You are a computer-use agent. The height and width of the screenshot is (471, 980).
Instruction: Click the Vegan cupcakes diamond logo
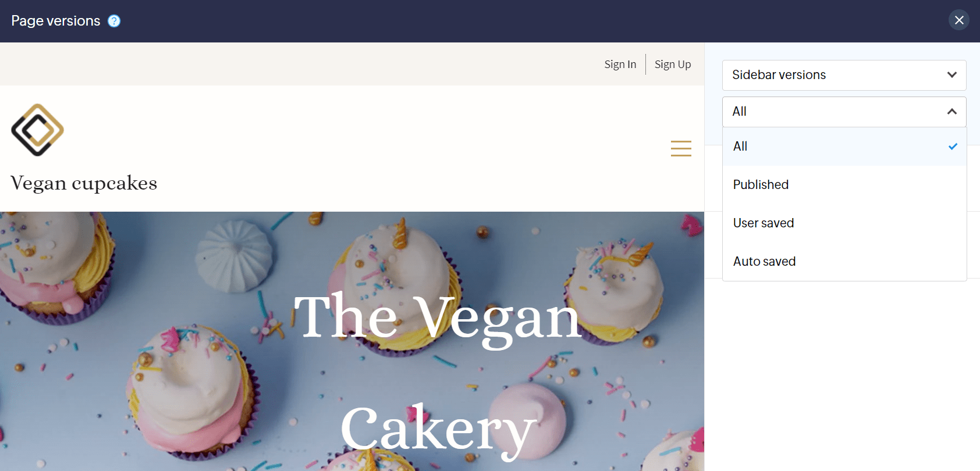(x=37, y=130)
